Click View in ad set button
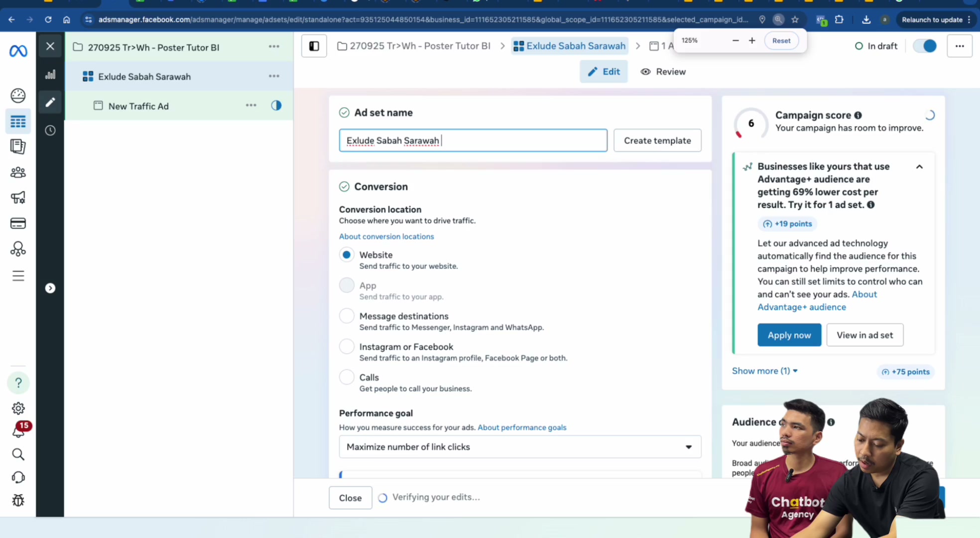The image size is (980, 538). tap(864, 335)
